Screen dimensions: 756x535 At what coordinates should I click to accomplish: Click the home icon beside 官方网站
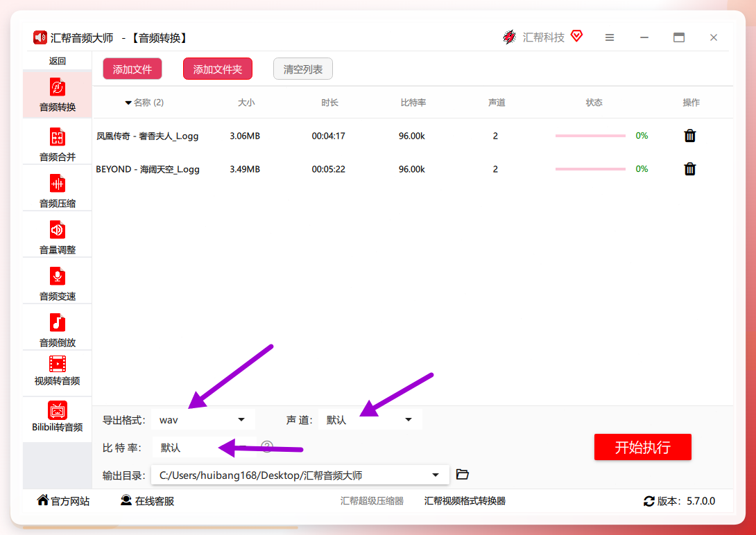pyautogui.click(x=43, y=500)
